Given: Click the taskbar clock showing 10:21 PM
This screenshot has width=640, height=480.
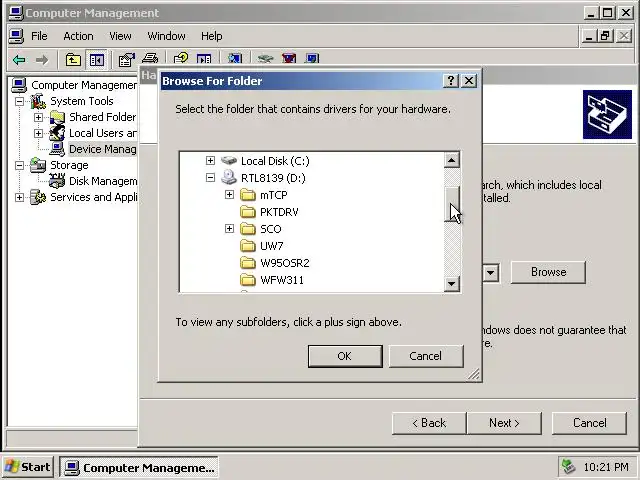Looking at the screenshot, I should 606,467.
